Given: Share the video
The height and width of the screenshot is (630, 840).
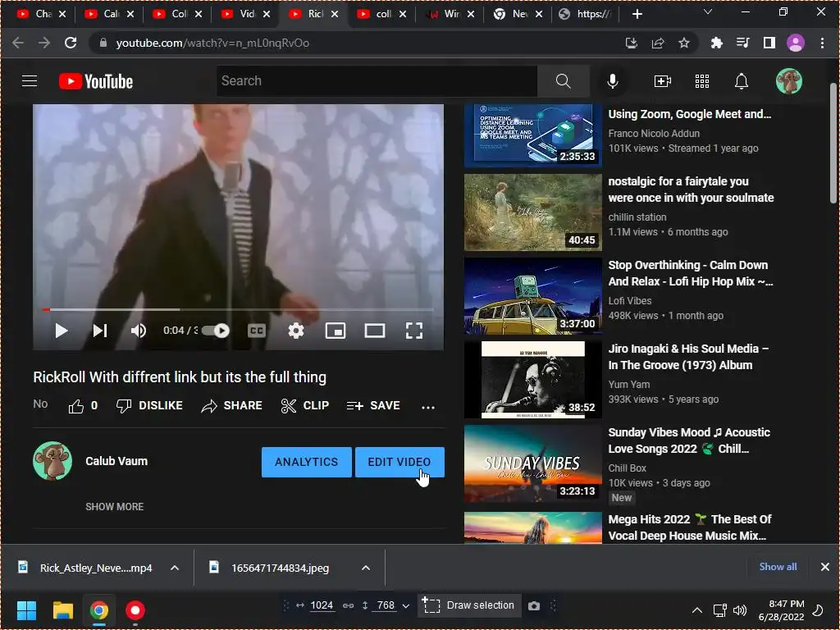Looking at the screenshot, I should click(231, 406).
